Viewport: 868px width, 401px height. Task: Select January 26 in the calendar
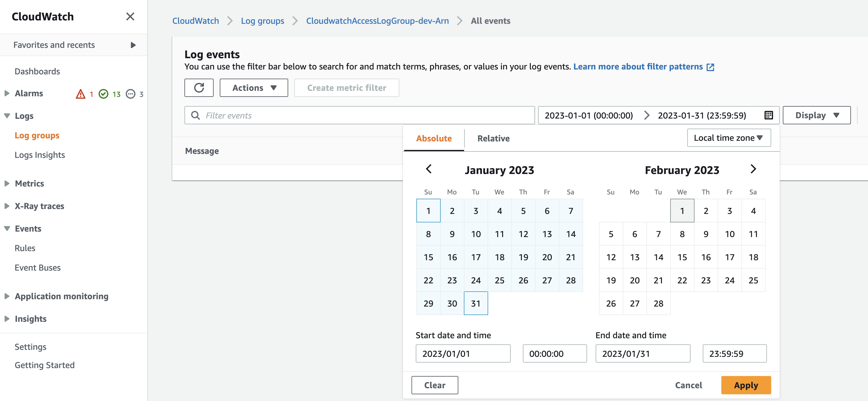(x=523, y=280)
